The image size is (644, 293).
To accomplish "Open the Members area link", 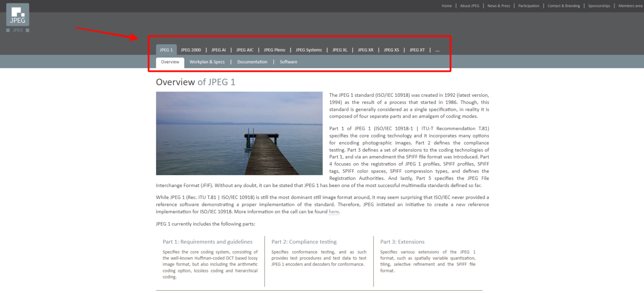I will pos(630,6).
